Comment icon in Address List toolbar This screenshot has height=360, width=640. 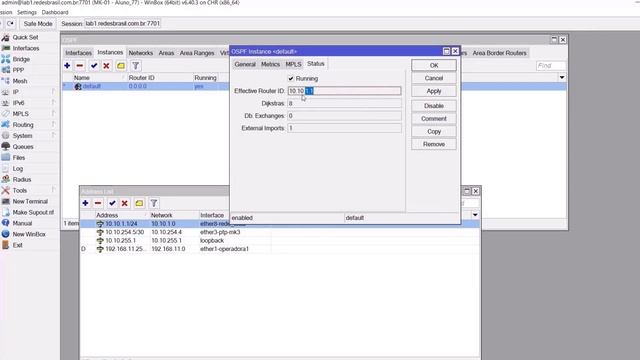(139, 203)
